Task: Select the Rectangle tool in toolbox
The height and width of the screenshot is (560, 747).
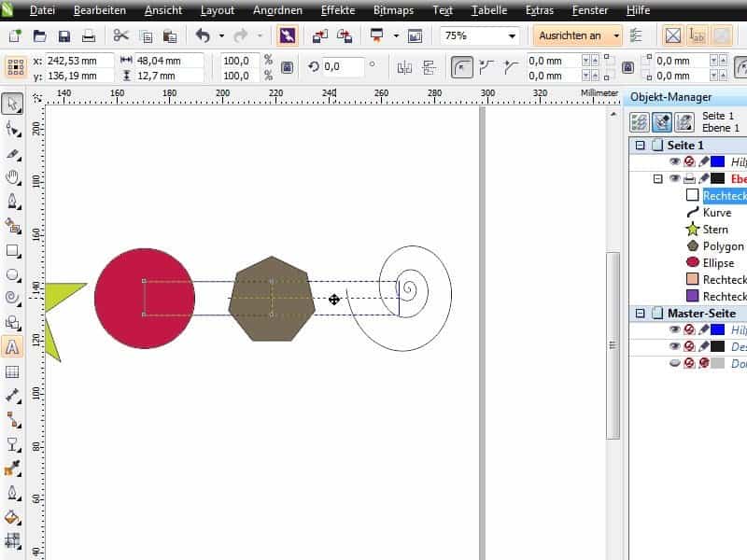Action: point(13,250)
